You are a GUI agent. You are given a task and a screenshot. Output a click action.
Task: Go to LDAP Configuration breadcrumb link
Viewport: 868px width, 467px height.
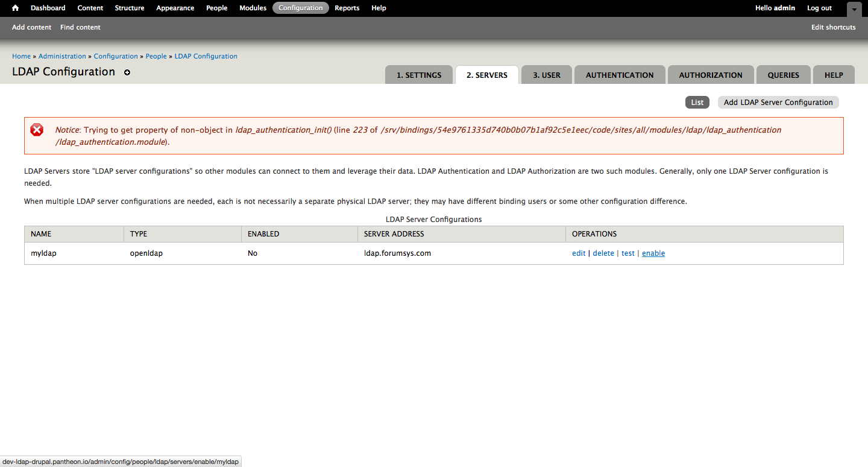click(x=206, y=56)
